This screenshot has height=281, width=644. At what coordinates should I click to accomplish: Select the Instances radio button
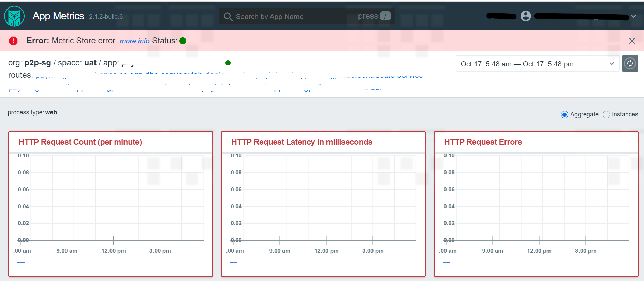[x=606, y=115]
